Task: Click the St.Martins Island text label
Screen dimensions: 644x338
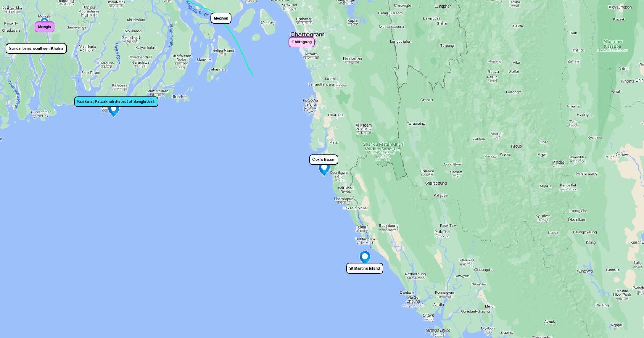Action: 364,268
